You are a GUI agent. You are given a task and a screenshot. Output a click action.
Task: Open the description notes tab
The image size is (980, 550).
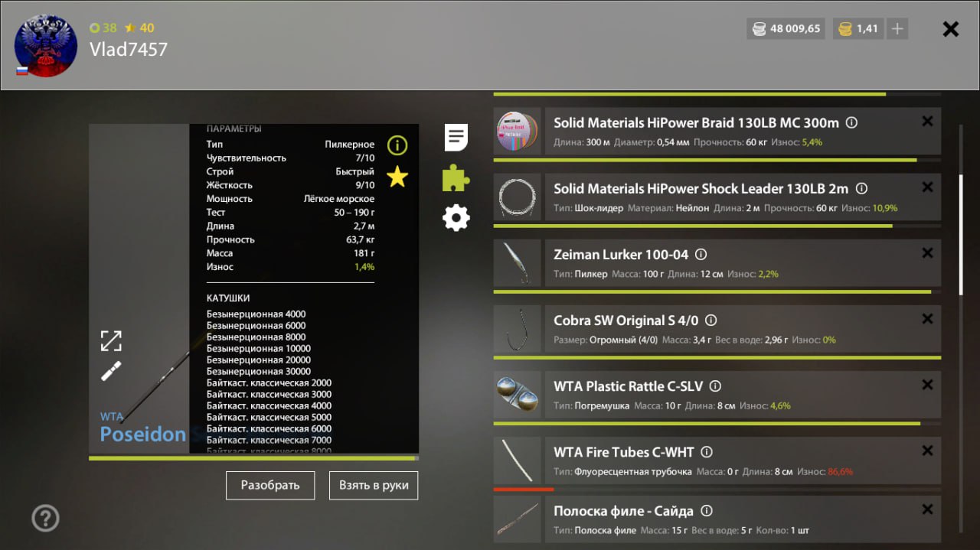pyautogui.click(x=456, y=138)
